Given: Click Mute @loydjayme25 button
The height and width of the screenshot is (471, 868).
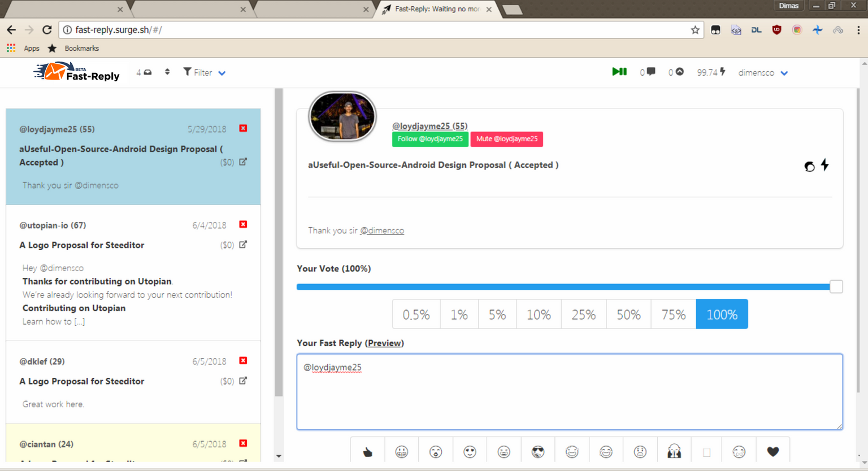Looking at the screenshot, I should click(507, 139).
